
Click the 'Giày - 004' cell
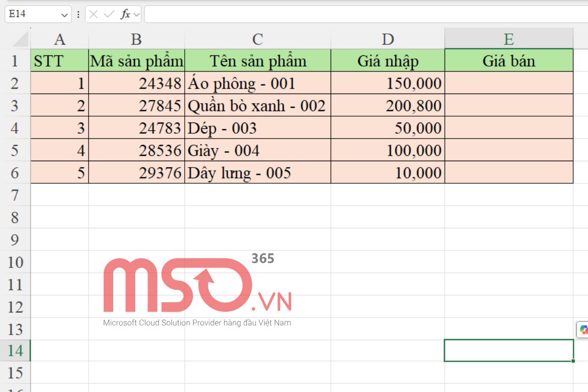[x=258, y=150]
